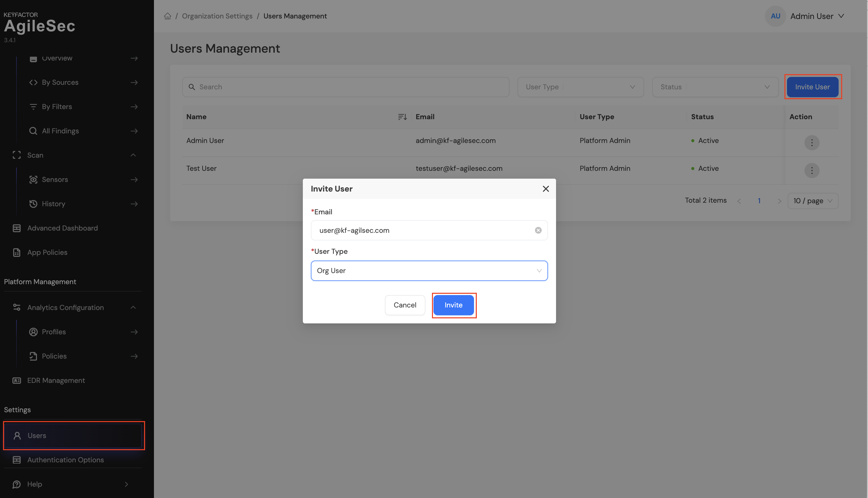The image size is (868, 498).
Task: Open scan History in sidebar
Action: click(53, 204)
